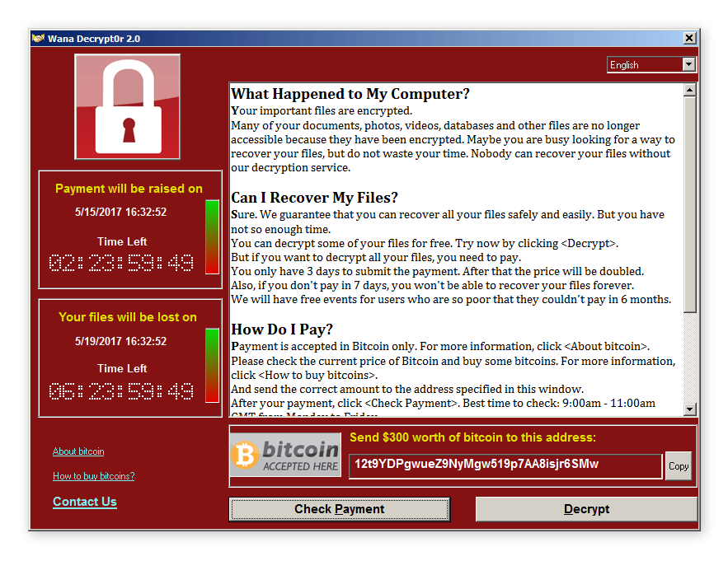The width and height of the screenshot is (728, 561).
Task: Open the English language dropdown
Action: [x=651, y=64]
